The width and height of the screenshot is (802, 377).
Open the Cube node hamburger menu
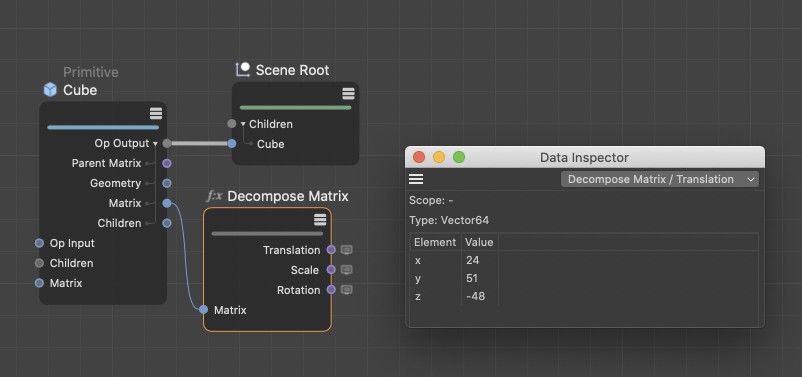tap(156, 114)
